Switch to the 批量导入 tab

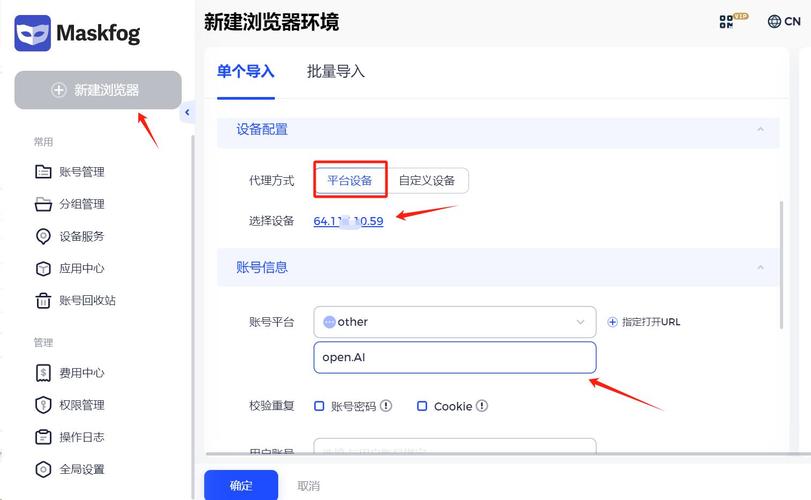(336, 71)
